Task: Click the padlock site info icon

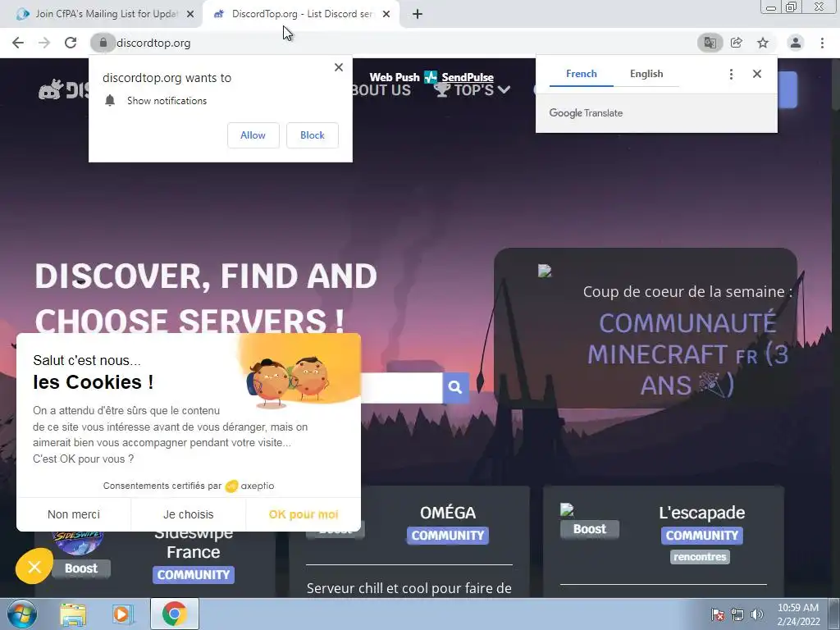Action: [103, 43]
